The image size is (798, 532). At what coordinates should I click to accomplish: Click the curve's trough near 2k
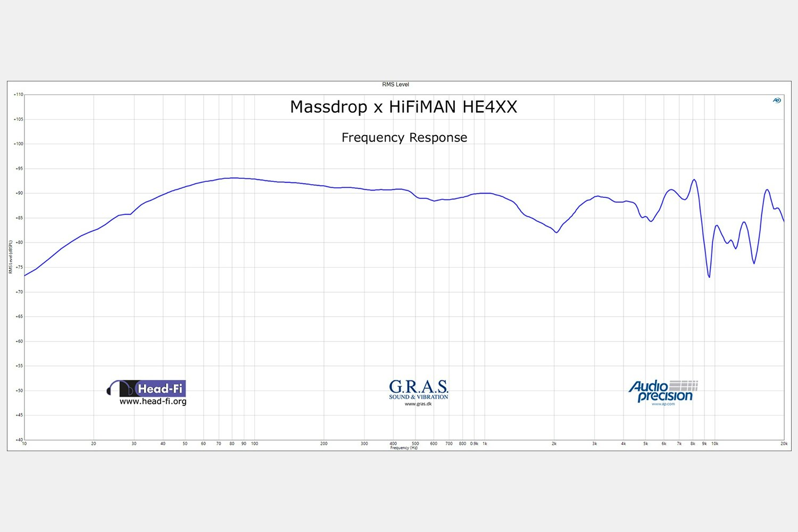click(556, 232)
